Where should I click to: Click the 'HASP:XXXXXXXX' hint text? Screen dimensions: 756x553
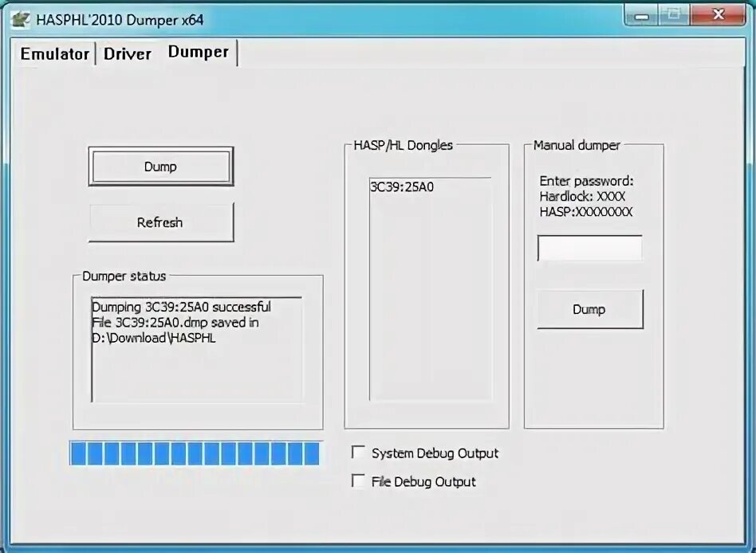(586, 212)
